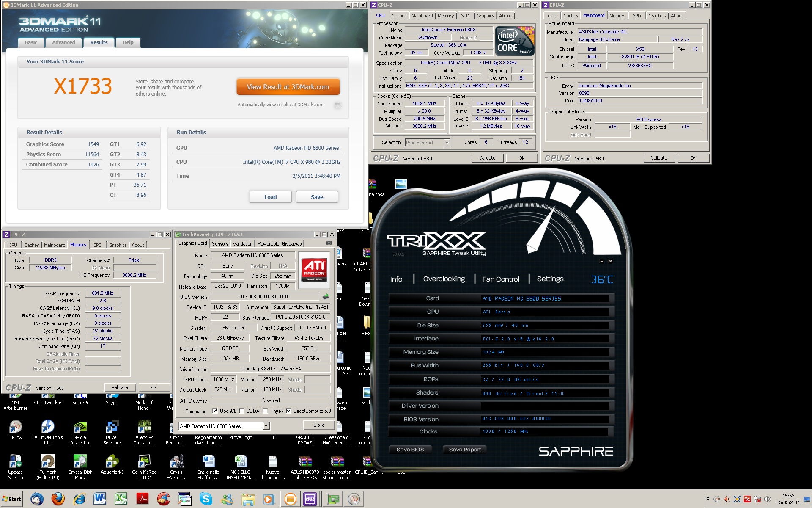Click the Windows Start button
812x508 pixels.
pos(12,499)
